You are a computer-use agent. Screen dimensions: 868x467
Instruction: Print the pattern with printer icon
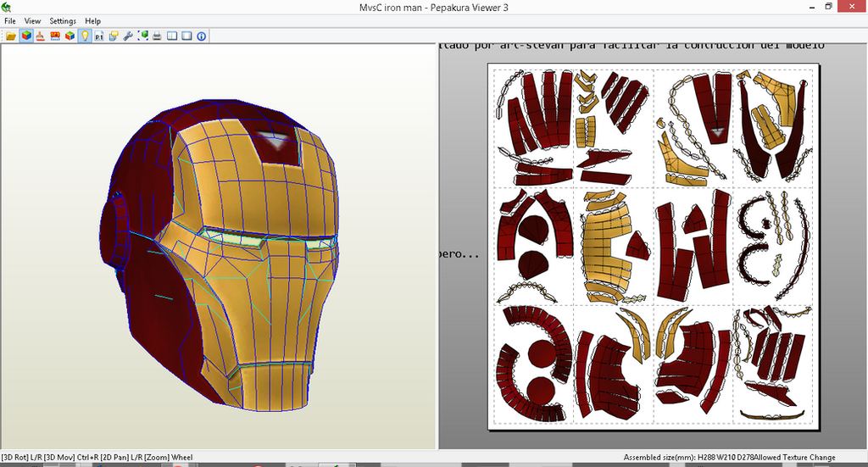pos(157,36)
